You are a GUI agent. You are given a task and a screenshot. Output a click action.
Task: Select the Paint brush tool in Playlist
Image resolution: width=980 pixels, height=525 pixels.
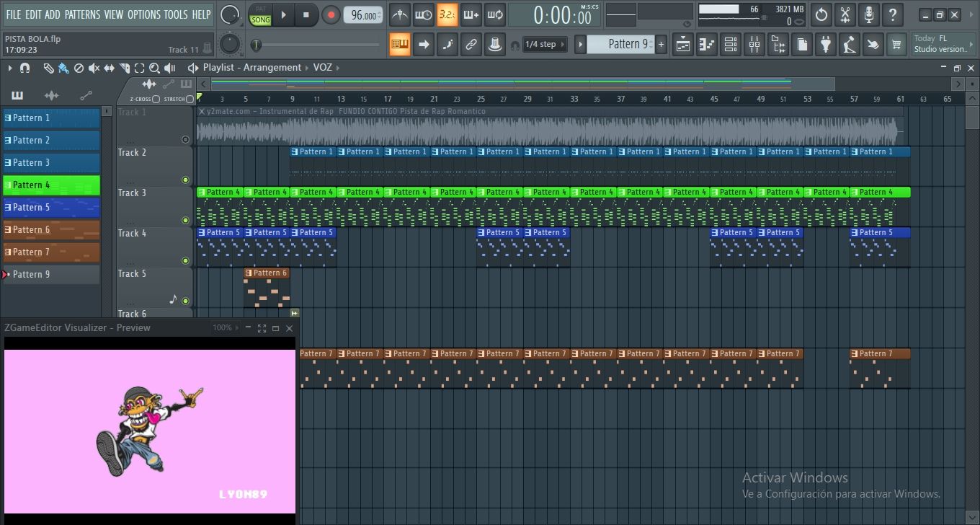63,68
